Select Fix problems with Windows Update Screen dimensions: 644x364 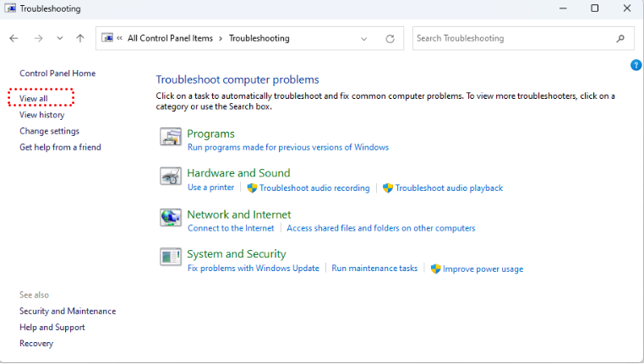[254, 269]
